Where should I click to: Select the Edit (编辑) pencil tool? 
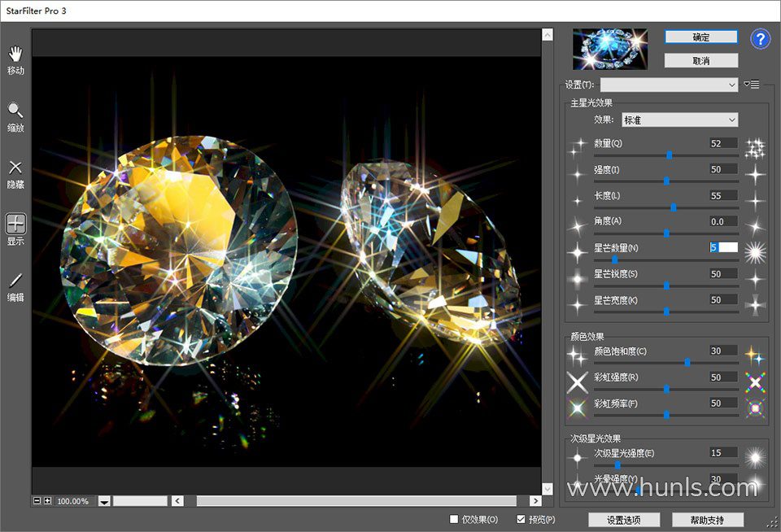15,287
